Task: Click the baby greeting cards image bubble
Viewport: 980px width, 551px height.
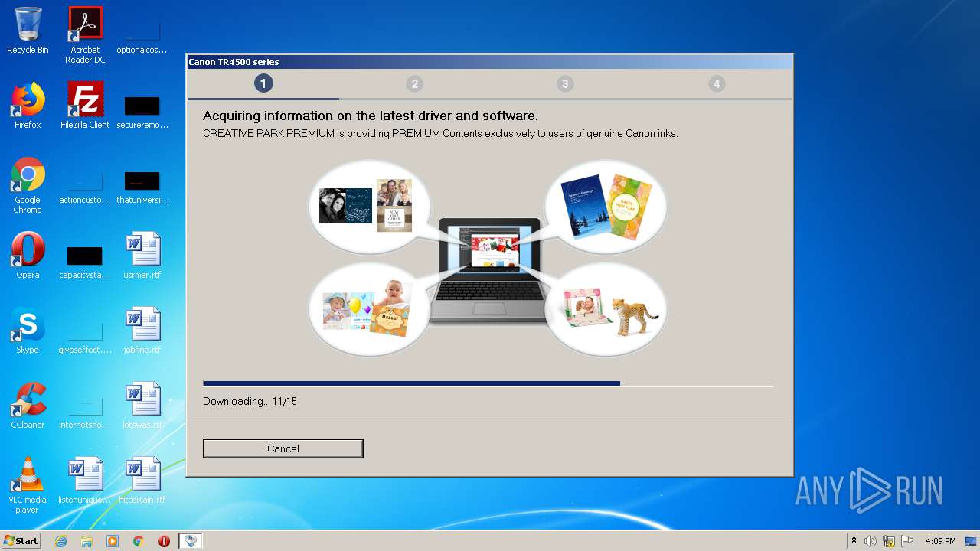Action: tap(370, 310)
